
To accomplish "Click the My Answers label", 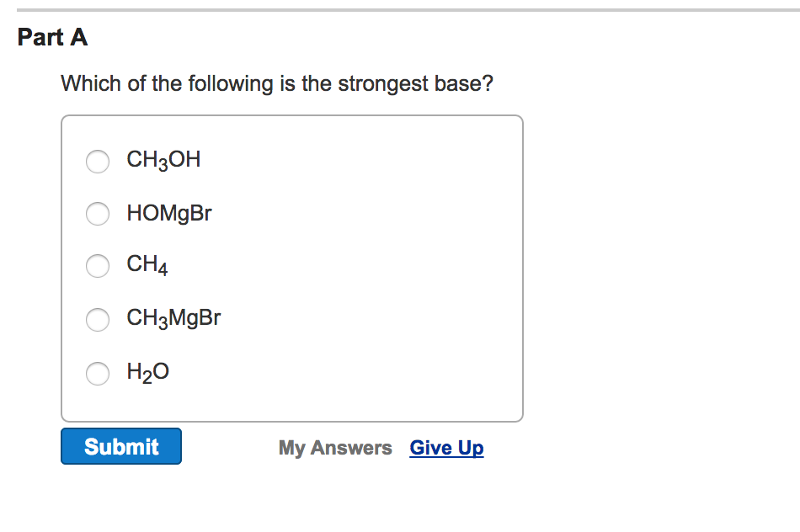I will [x=335, y=447].
